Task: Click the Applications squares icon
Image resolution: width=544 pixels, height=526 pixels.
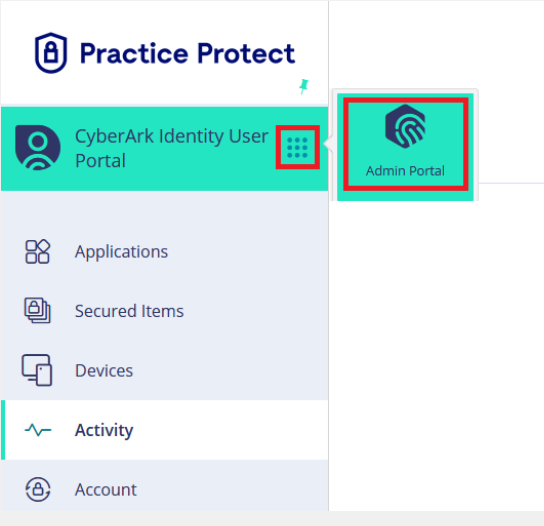Action: coord(37,252)
